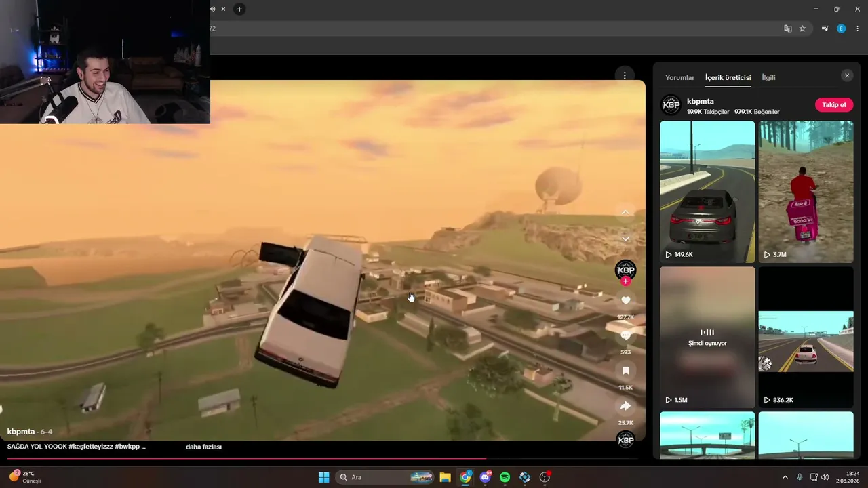Image resolution: width=868 pixels, height=488 pixels.
Task: Switch to the Yorumlar tab
Action: pyautogui.click(x=679, y=78)
